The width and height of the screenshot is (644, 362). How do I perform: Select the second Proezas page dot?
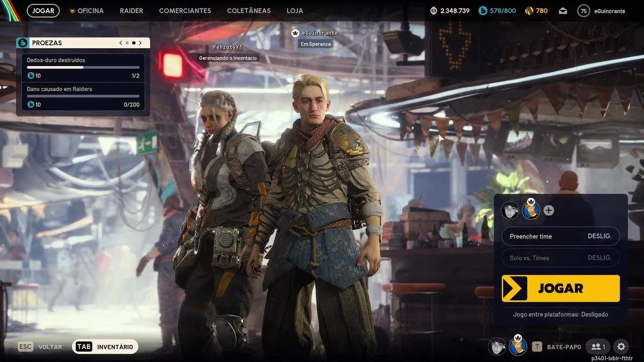point(134,43)
